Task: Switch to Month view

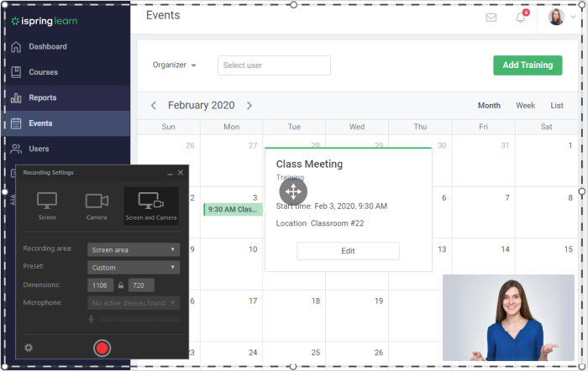Action: 489,106
